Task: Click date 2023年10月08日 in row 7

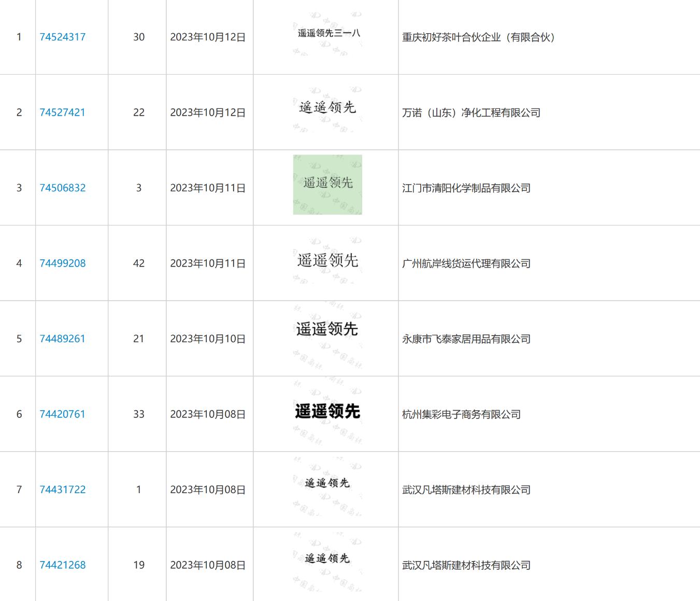Action: coord(208,490)
